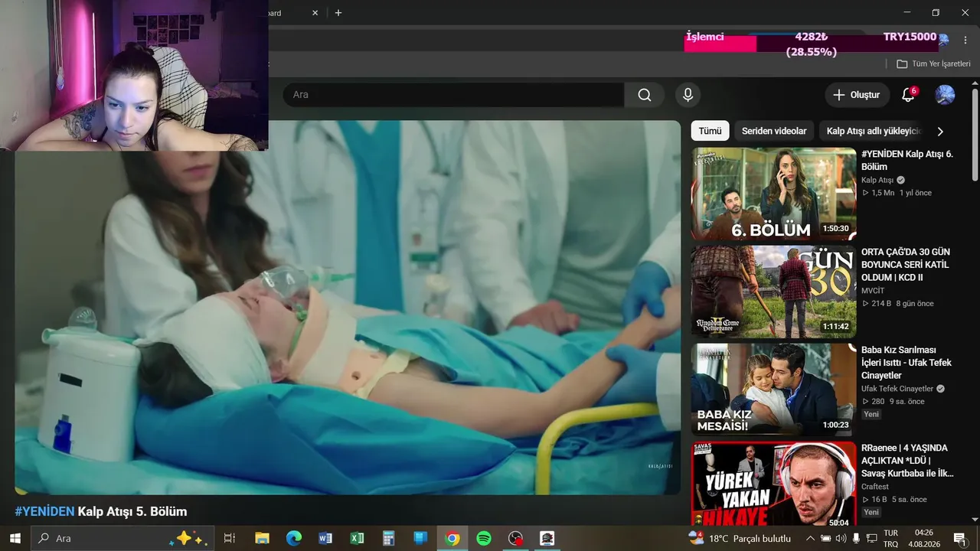Click the TUR TRQ keyboard language indicator
This screenshot has width=980, height=551.
click(x=891, y=538)
